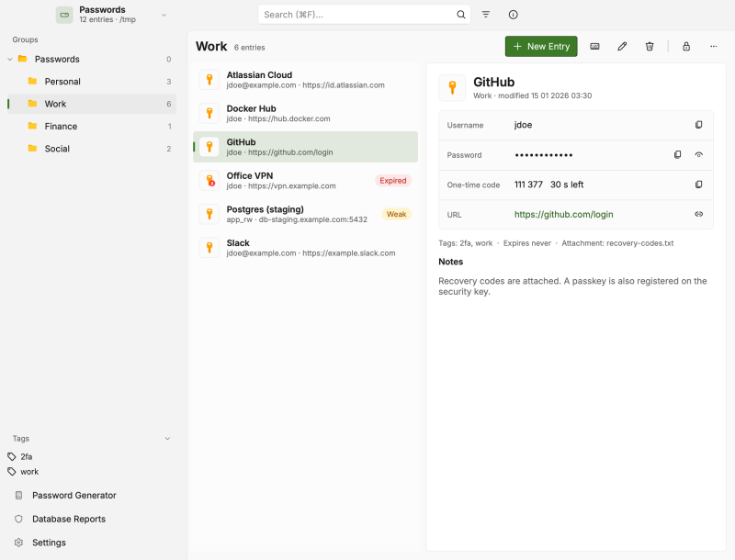735x560 pixels.
Task: Click the Passwords database icon
Action: point(64,15)
